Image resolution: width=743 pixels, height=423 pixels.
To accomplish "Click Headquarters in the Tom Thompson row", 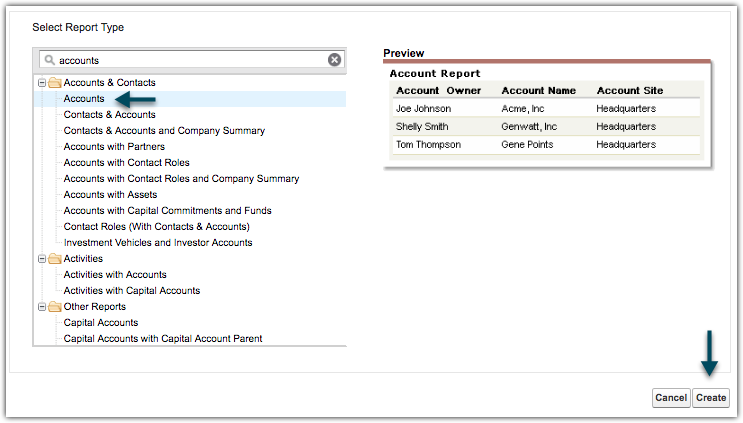I will [x=626, y=144].
